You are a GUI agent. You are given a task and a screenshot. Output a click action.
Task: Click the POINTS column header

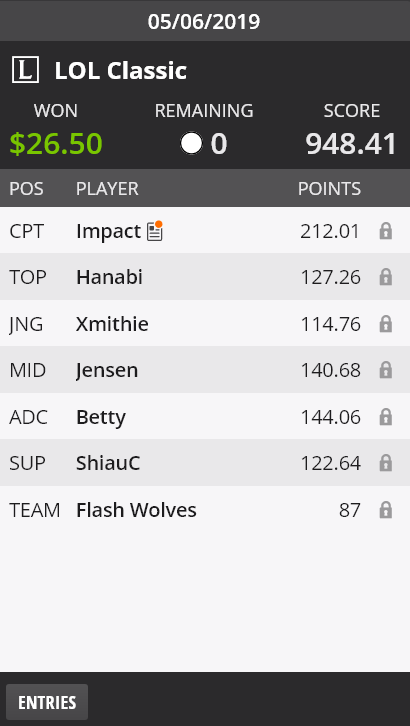pyautogui.click(x=329, y=188)
